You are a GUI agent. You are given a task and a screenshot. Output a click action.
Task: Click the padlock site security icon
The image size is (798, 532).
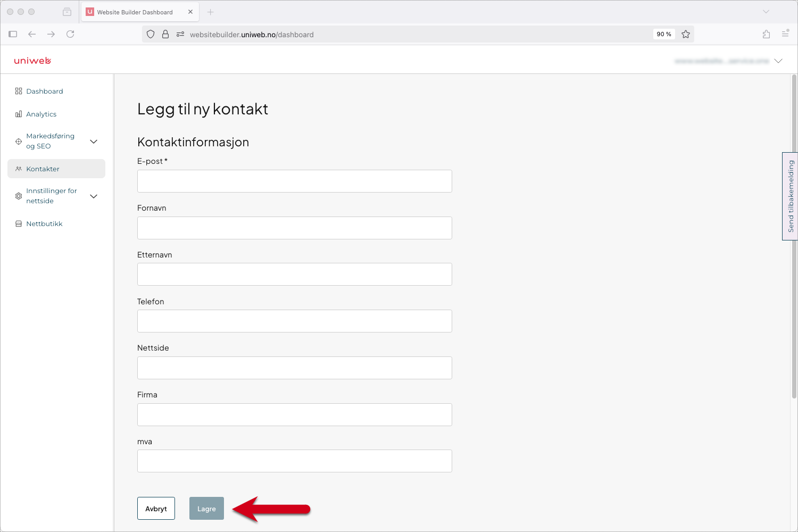tap(165, 34)
